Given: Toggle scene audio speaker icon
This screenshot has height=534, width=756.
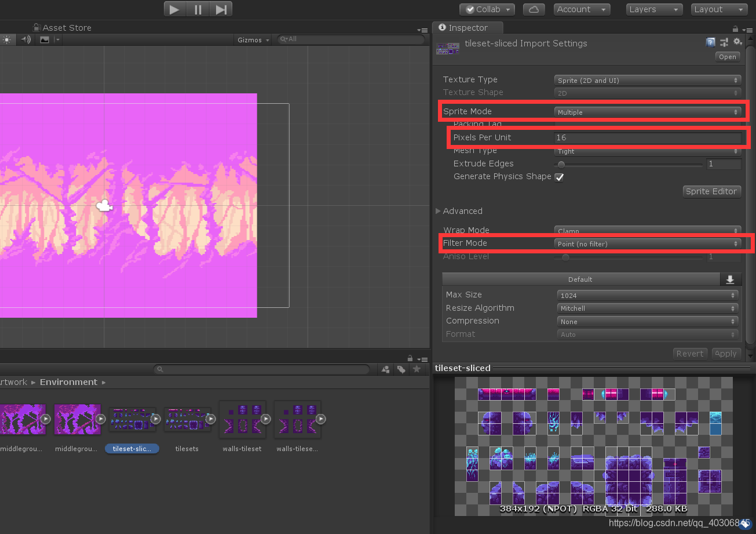Looking at the screenshot, I should pos(25,39).
